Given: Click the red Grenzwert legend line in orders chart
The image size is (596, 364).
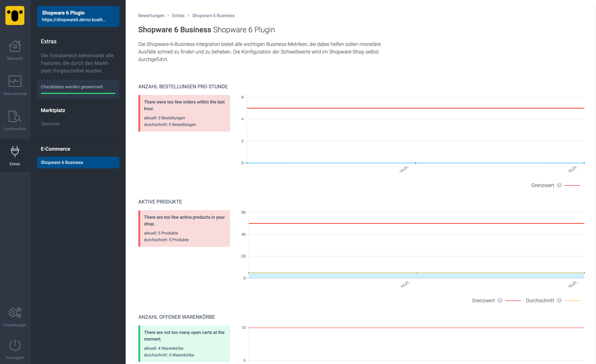Looking at the screenshot, I should [x=572, y=185].
